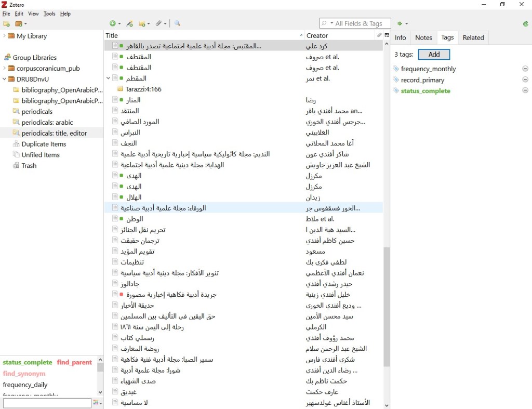This screenshot has width=532, height=409.
Task: Expand the My Library tree
Action: [x=5, y=36]
